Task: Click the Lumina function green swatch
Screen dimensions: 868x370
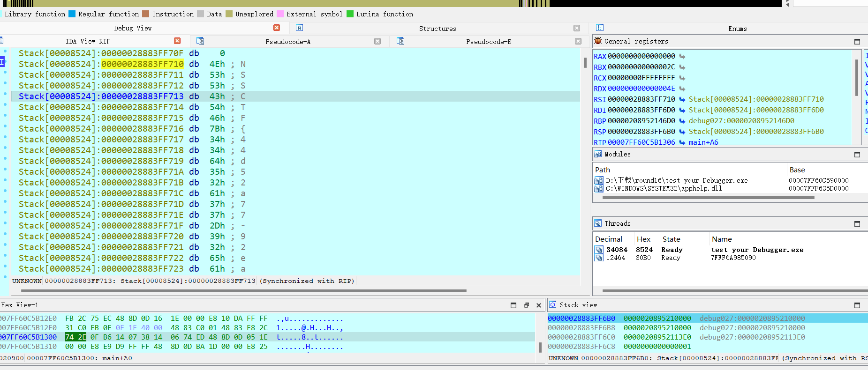Action: (350, 14)
